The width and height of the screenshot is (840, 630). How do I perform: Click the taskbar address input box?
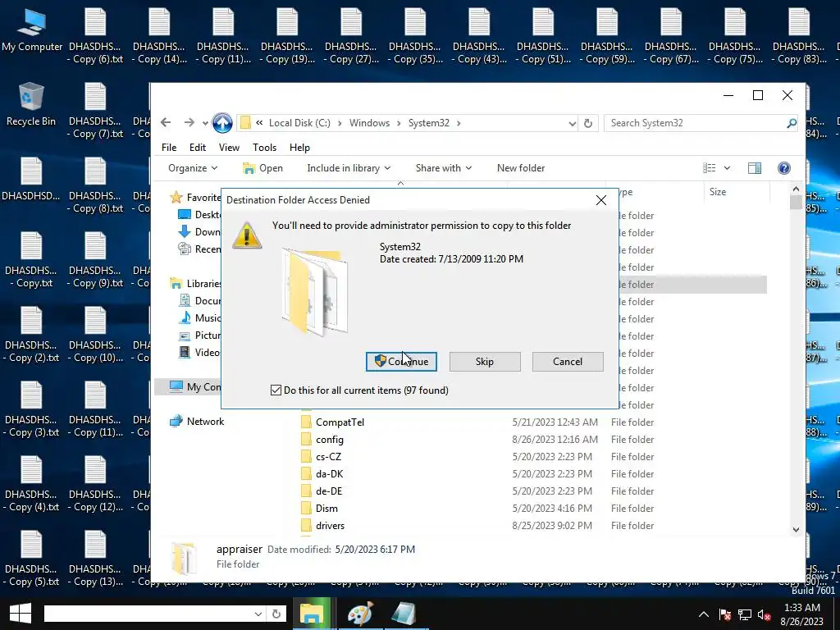click(x=148, y=614)
